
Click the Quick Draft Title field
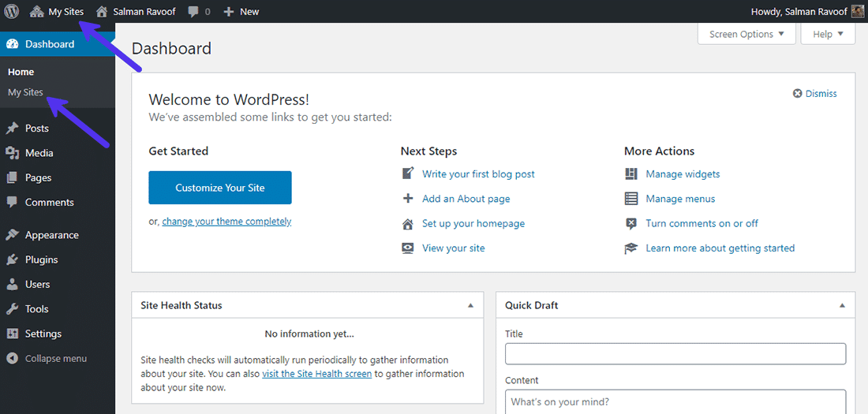[675, 353]
